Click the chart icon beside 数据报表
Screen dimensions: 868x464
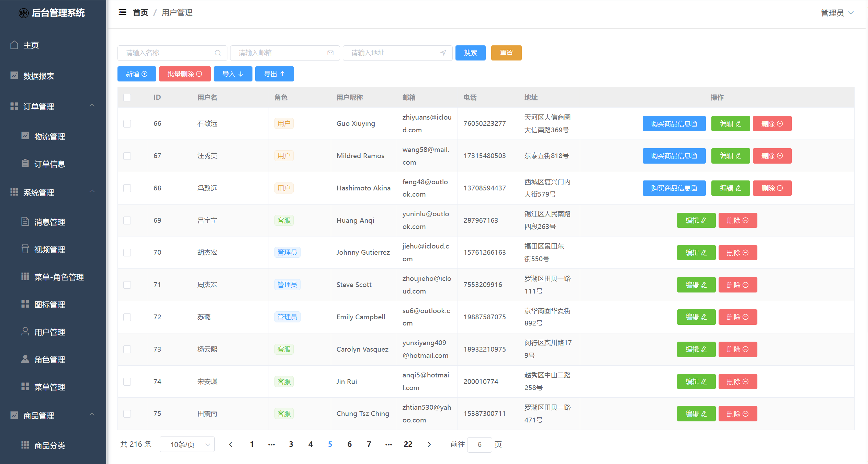click(14, 75)
